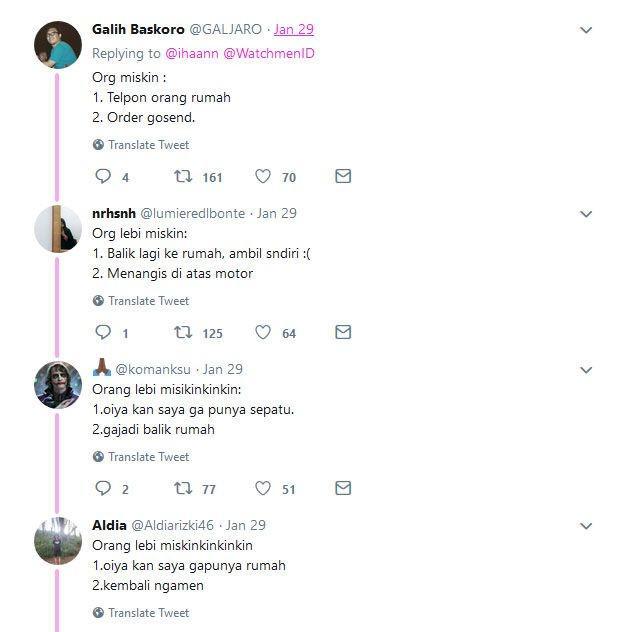Send Galih Baskoro's tweet via direct message

click(x=343, y=176)
